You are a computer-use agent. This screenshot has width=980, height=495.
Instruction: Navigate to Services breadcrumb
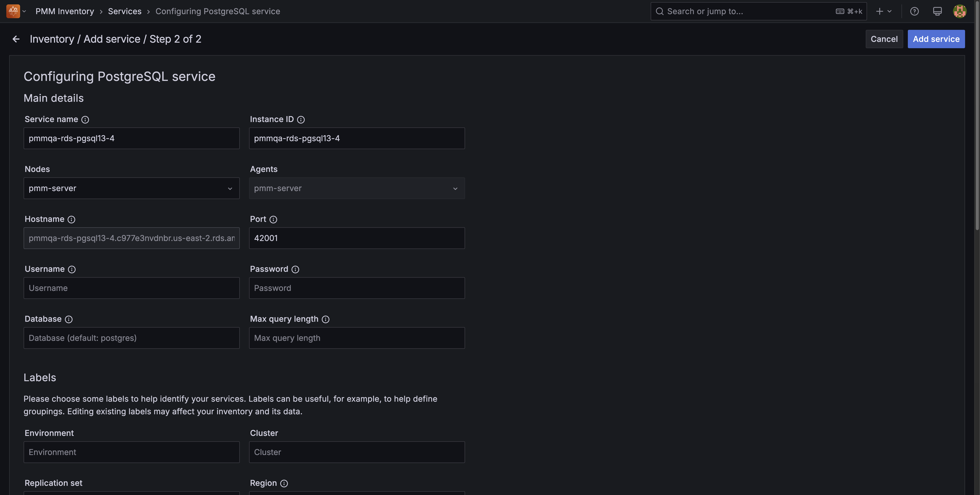click(x=124, y=11)
